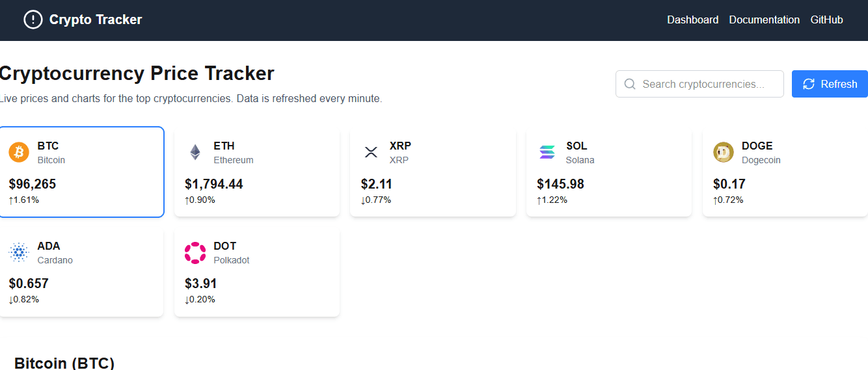
Task: Click the DOT ticker label
Action: tap(225, 246)
